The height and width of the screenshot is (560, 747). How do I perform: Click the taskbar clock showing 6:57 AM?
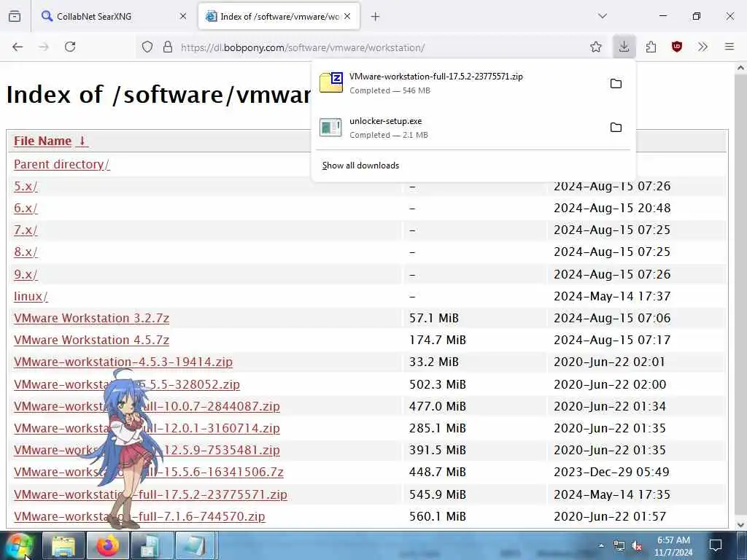point(673,545)
